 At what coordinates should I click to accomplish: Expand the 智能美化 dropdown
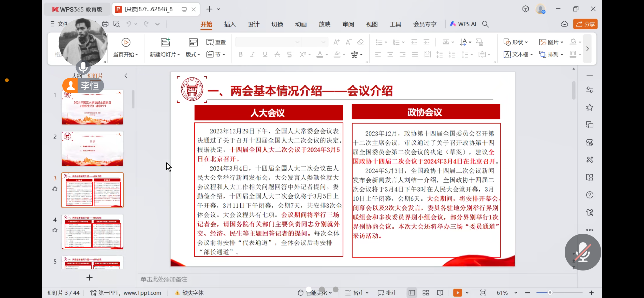pos(330,293)
